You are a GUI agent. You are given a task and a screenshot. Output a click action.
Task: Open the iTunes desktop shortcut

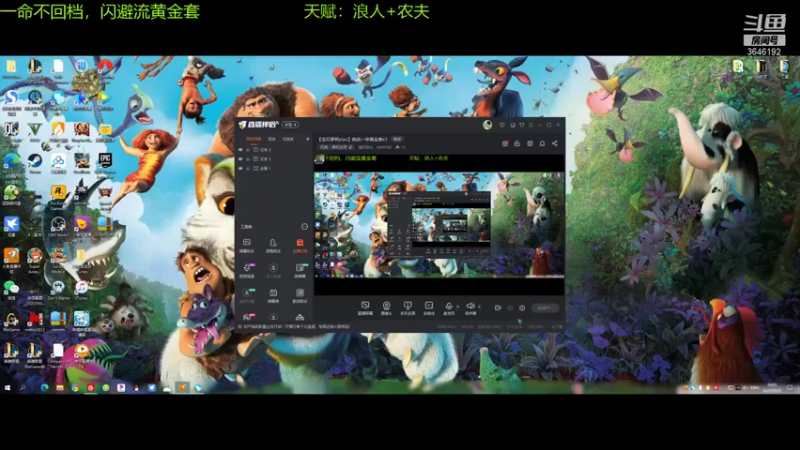tap(82, 289)
